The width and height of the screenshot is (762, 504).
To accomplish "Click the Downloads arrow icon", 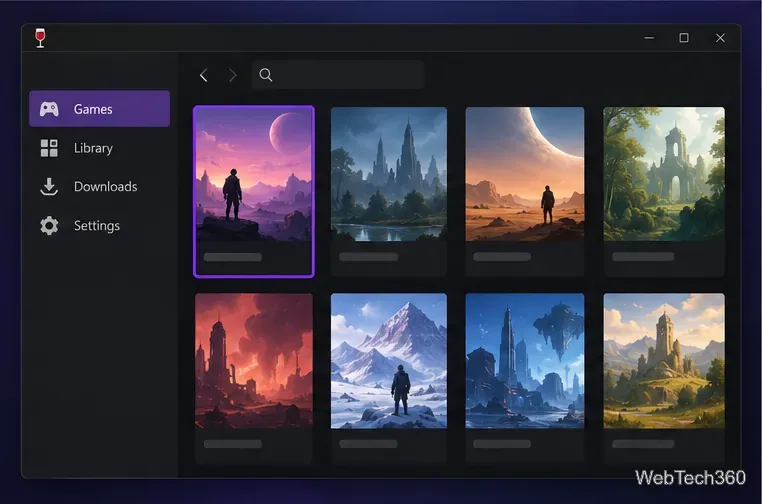I will point(49,187).
